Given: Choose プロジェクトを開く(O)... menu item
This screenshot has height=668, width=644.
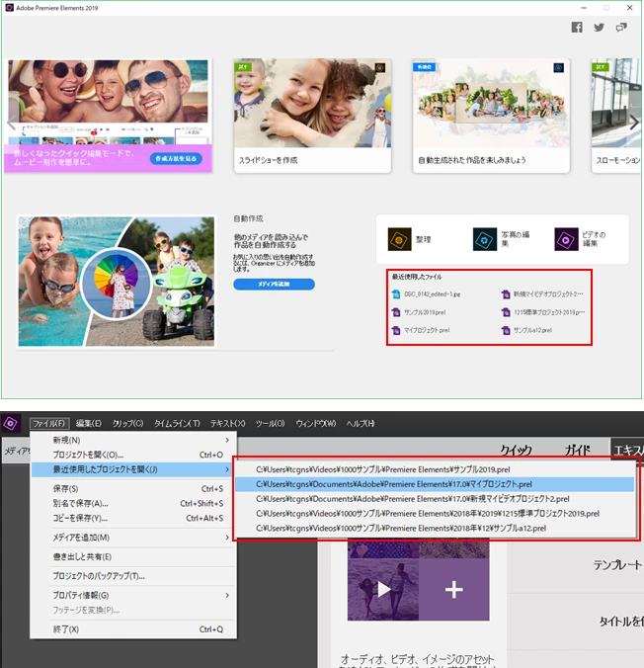Looking at the screenshot, I should pos(133,455).
